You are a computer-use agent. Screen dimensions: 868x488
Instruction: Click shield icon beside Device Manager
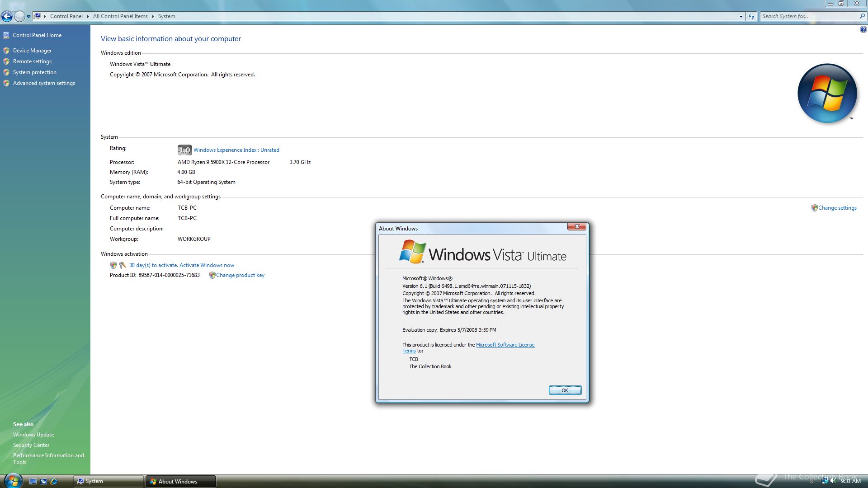[6, 51]
